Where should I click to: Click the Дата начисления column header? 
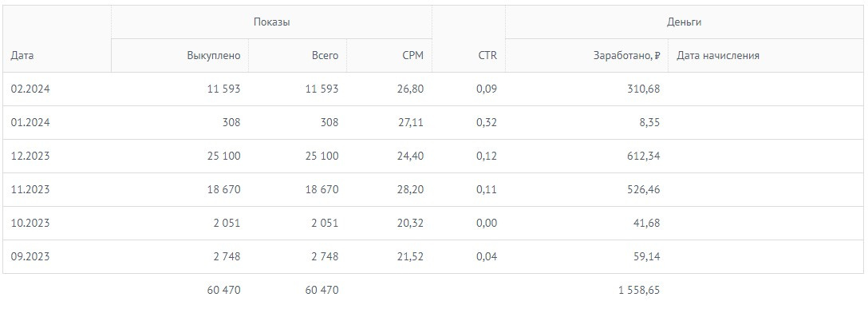click(718, 55)
